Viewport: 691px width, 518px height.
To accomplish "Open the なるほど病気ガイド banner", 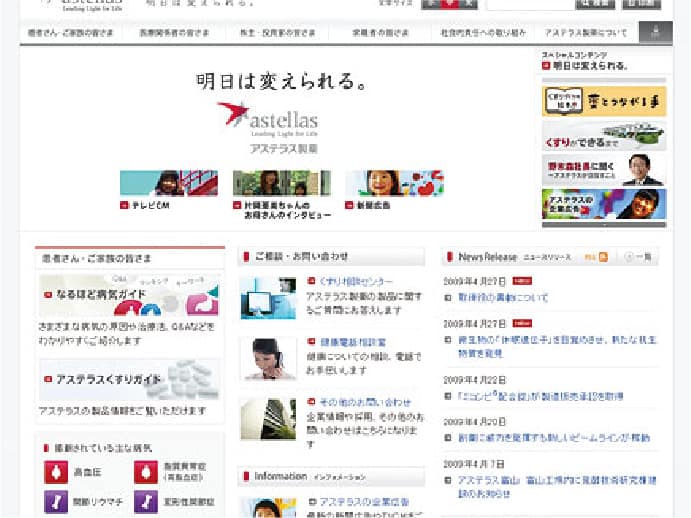I will click(x=129, y=295).
